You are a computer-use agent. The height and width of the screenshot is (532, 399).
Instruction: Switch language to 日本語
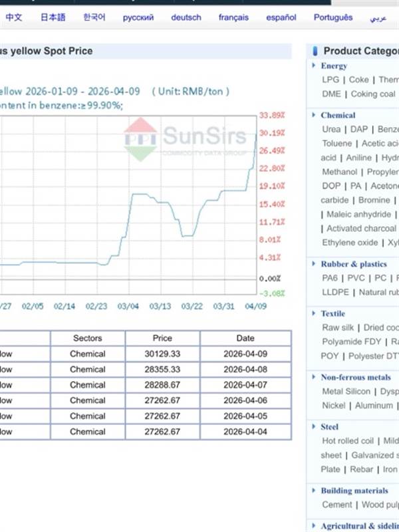click(53, 17)
